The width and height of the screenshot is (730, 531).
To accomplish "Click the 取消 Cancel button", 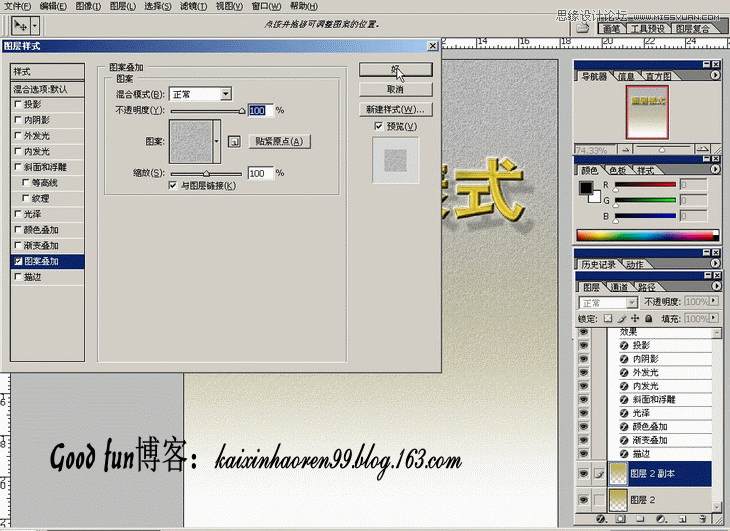I will (x=395, y=89).
